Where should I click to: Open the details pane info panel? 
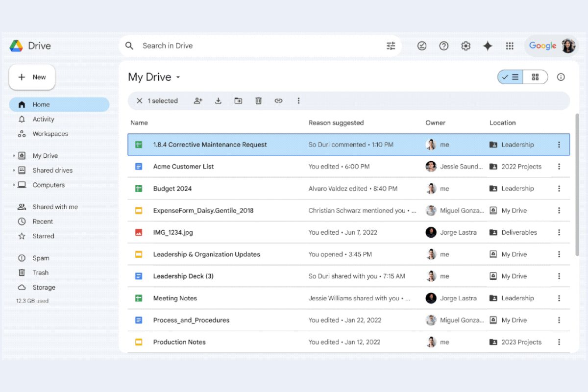point(561,77)
